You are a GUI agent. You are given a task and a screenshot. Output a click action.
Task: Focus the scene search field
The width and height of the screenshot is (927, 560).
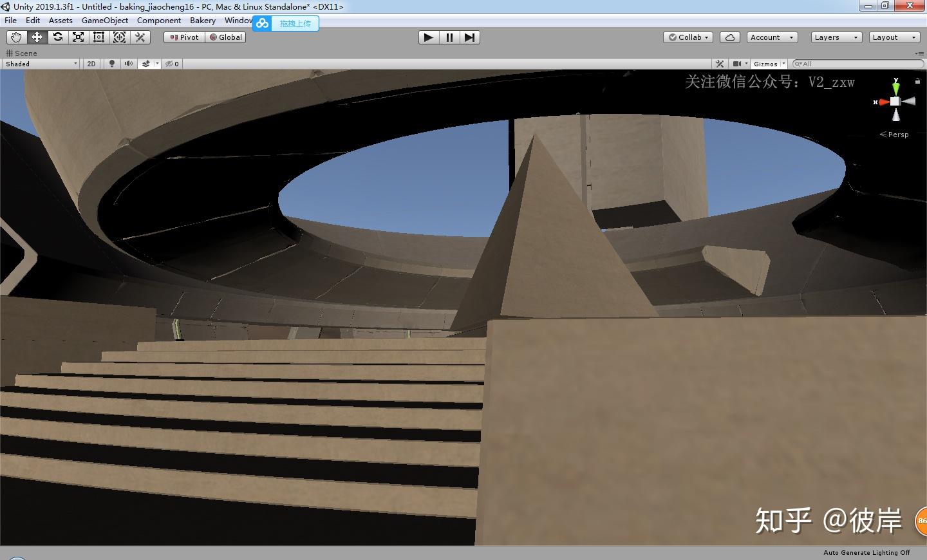858,64
